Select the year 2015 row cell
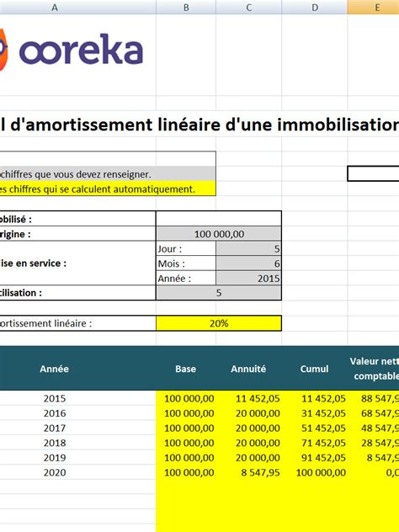 click(77, 398)
